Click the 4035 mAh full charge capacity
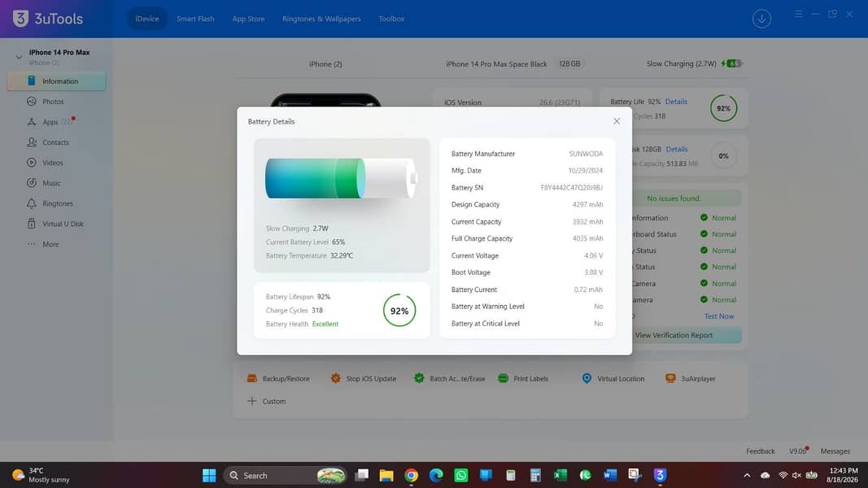Screen dimensions: 868x488 click(587, 238)
